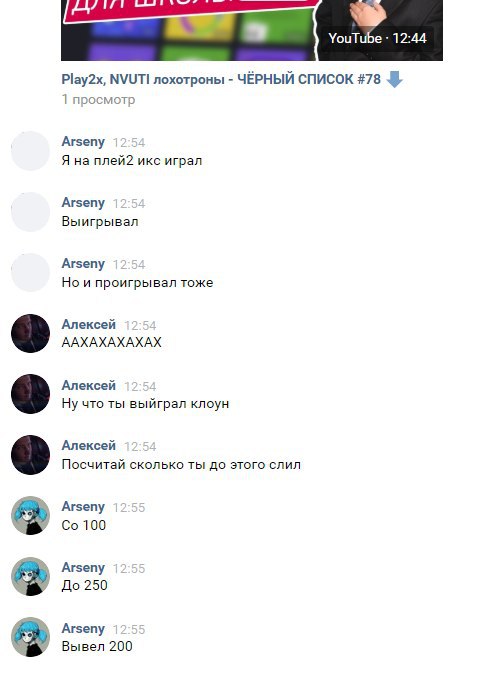Click the Arseny name above 'Вывел 200'
This screenshot has width=499, height=678.
[x=83, y=628]
